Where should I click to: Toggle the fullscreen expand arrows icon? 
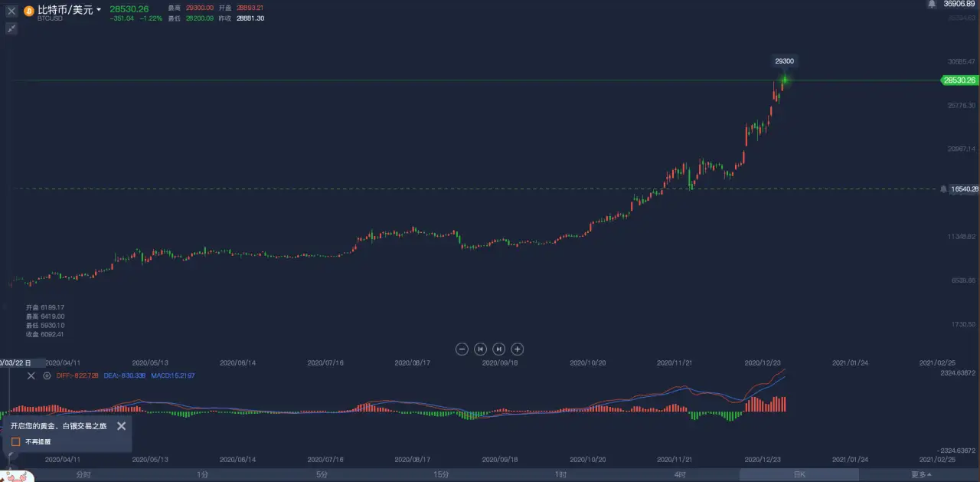point(11,28)
